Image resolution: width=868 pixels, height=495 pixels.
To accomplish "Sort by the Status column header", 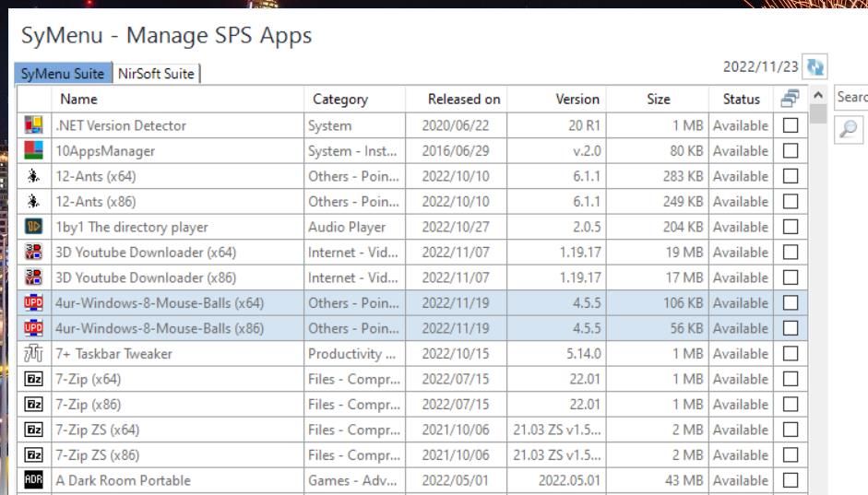I will pos(742,99).
